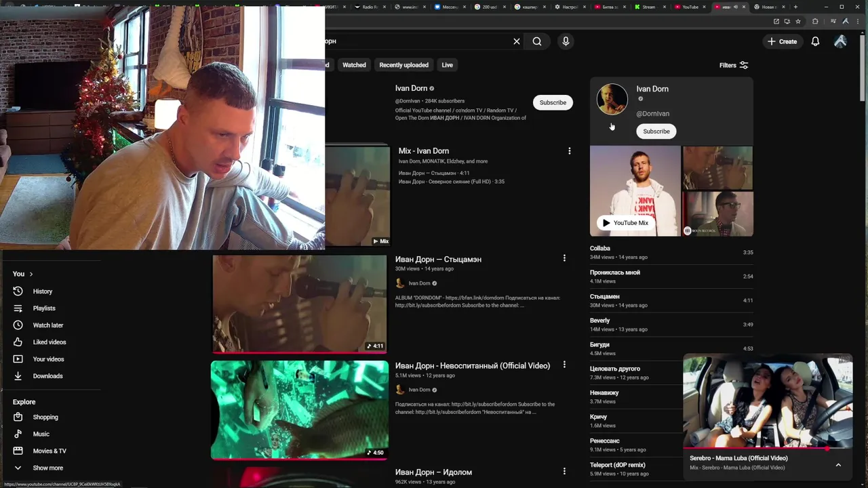Play Collaba from the track list
This screenshot has height=488, width=868.
pyautogui.click(x=671, y=252)
